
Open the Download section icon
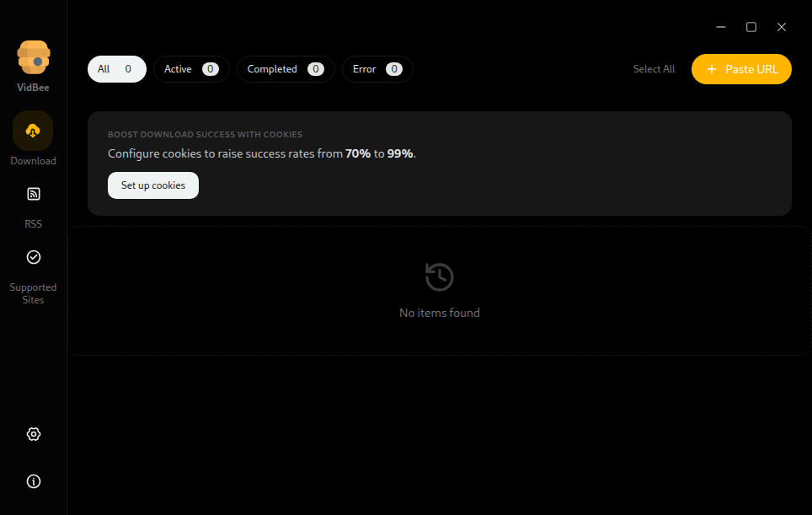(33, 131)
